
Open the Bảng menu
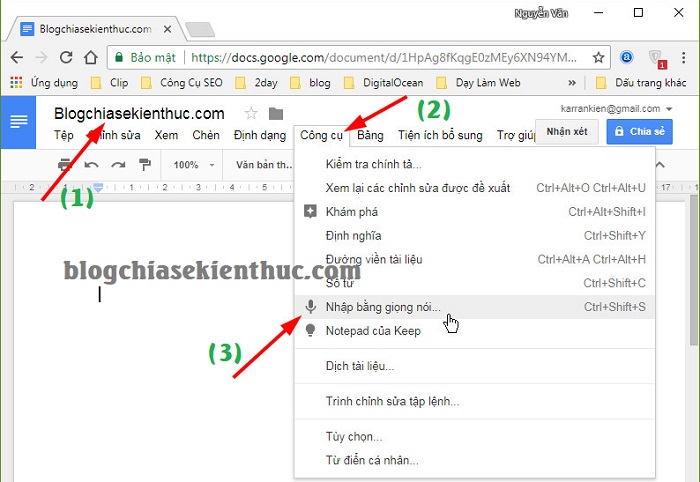pos(370,135)
